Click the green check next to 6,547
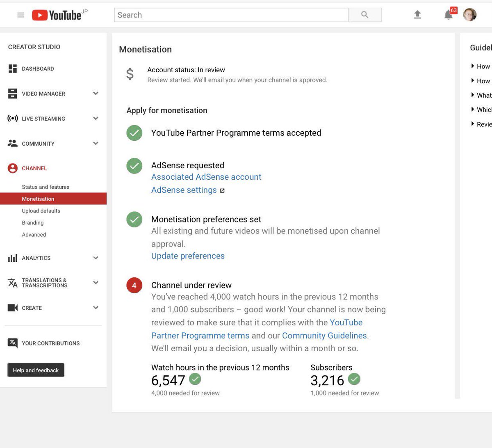492x448 pixels. pyautogui.click(x=195, y=379)
